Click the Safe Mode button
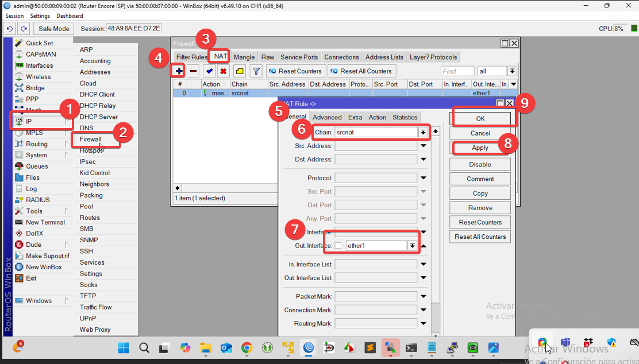The height and width of the screenshot is (364, 639). pyautogui.click(x=53, y=29)
